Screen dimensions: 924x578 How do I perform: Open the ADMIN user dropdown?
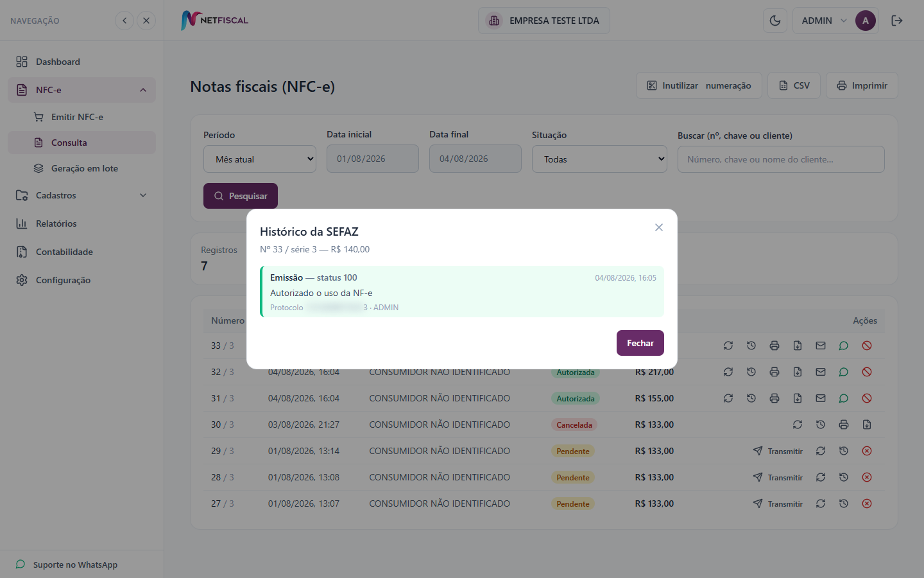coord(835,21)
